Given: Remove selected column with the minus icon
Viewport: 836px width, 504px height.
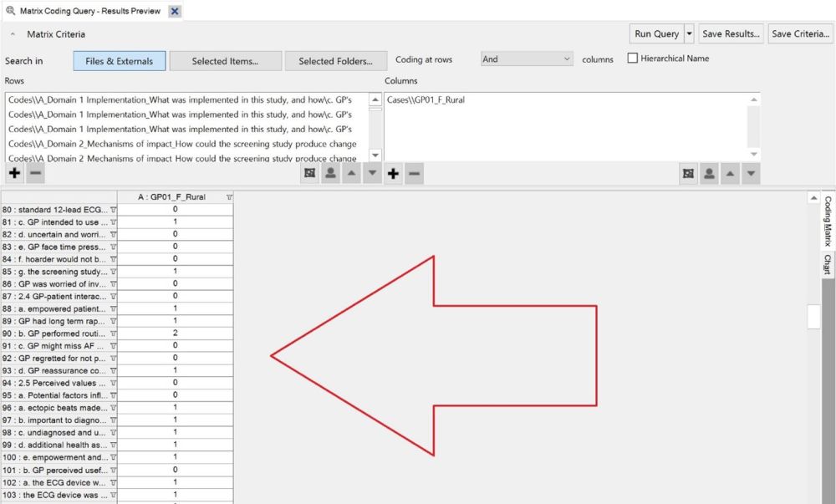Looking at the screenshot, I should (415, 173).
